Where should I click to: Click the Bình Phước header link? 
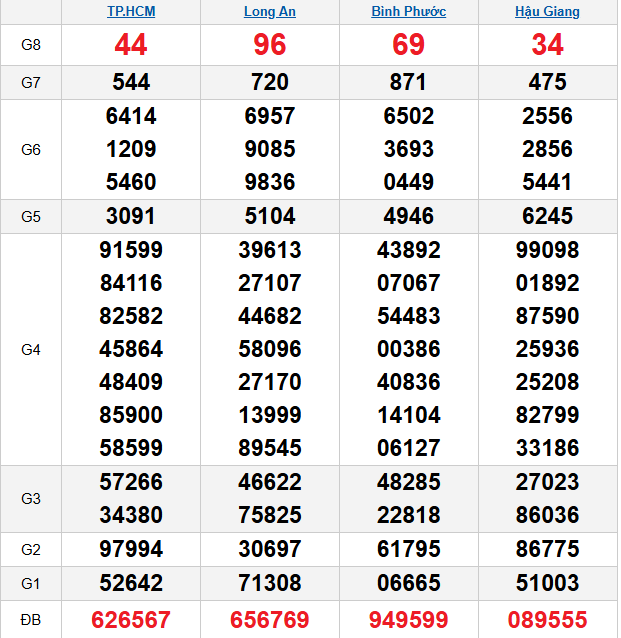click(x=408, y=12)
